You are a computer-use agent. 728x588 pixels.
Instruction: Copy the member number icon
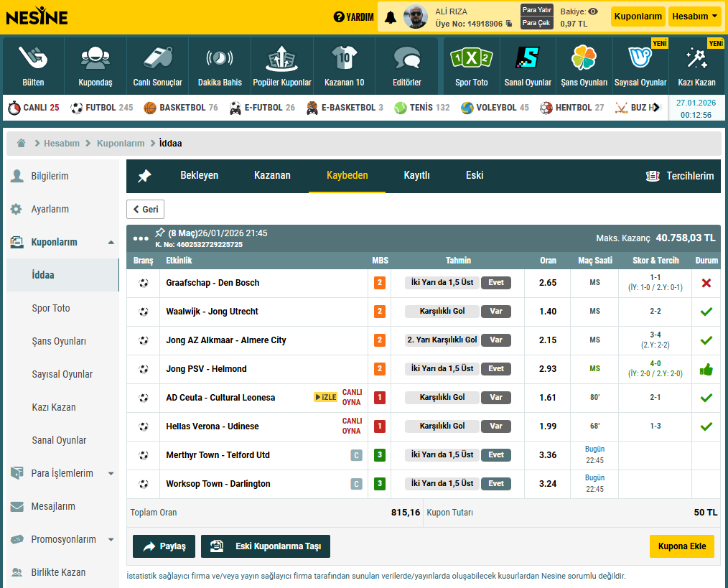509,24
